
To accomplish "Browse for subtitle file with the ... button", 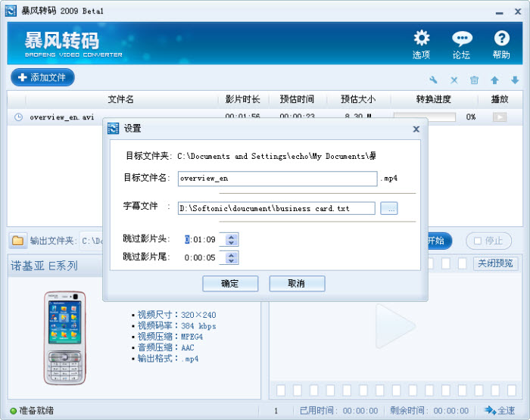I will (389, 208).
